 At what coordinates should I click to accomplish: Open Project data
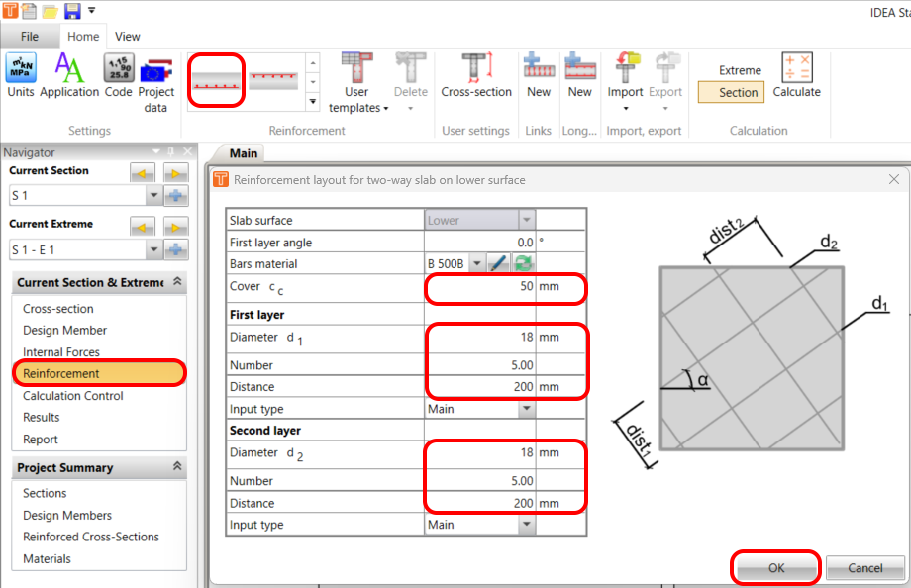pos(155,79)
